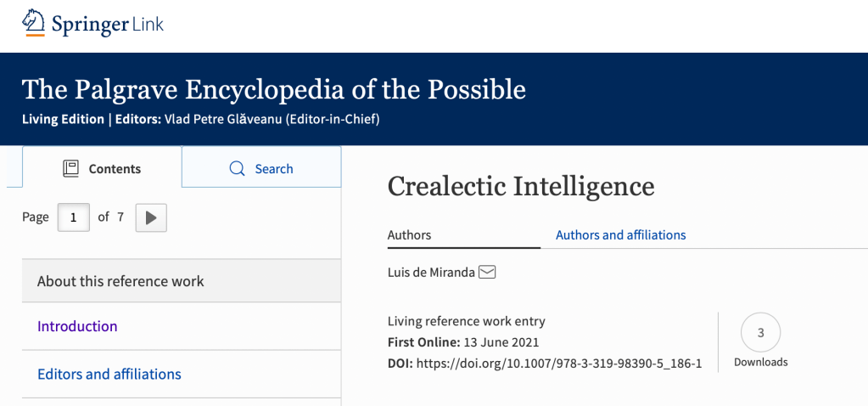The height and width of the screenshot is (406, 868).
Task: Click the DOI link URL
Action: (558, 364)
